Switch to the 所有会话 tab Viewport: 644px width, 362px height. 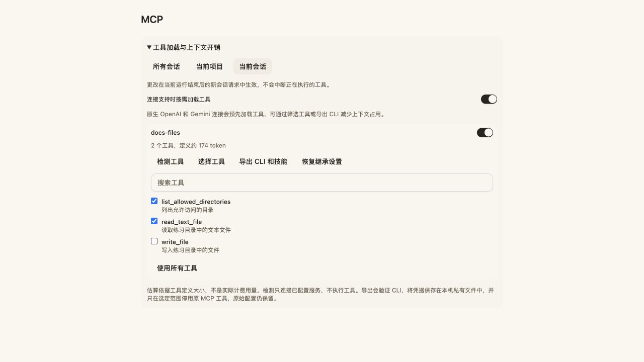(167, 66)
